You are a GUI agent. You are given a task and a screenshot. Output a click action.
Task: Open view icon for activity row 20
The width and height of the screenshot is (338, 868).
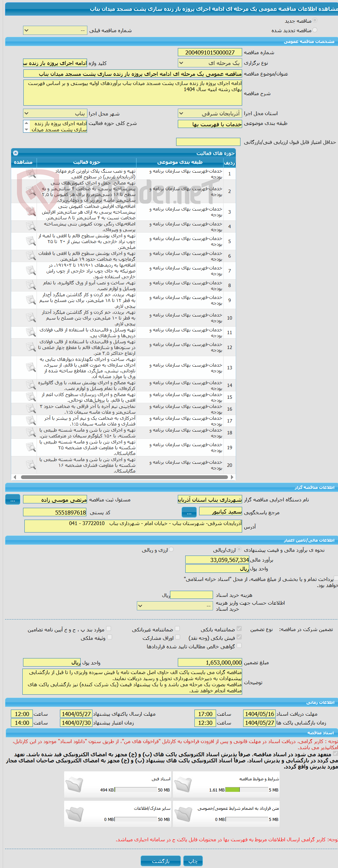tap(31, 465)
